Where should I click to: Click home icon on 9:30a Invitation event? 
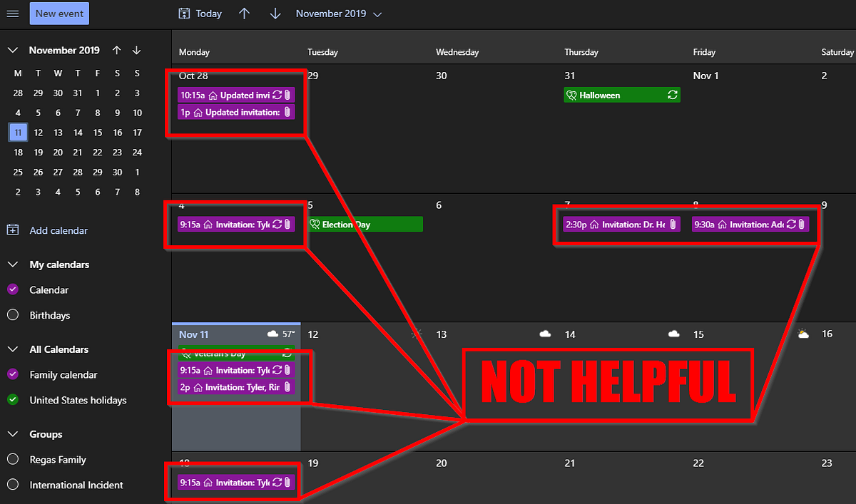pos(723,225)
